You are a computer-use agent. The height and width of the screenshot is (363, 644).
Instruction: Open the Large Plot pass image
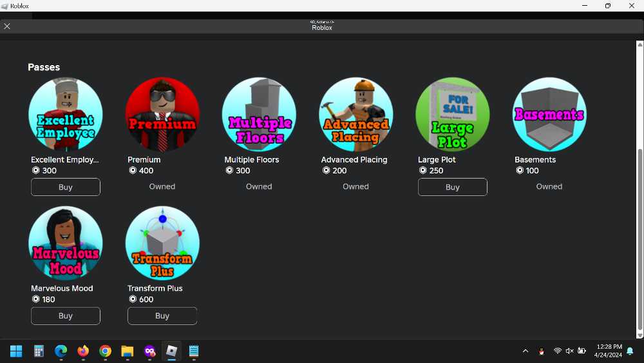[453, 114]
